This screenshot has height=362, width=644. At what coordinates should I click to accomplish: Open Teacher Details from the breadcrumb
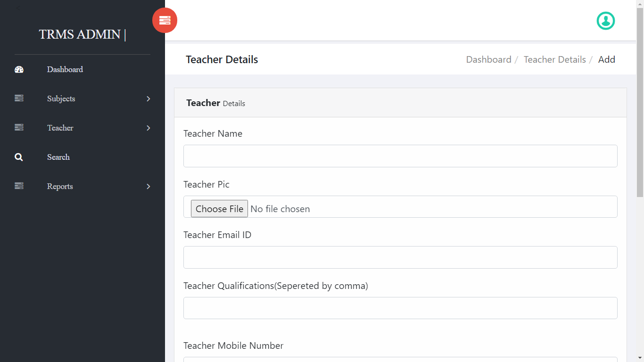(x=554, y=59)
